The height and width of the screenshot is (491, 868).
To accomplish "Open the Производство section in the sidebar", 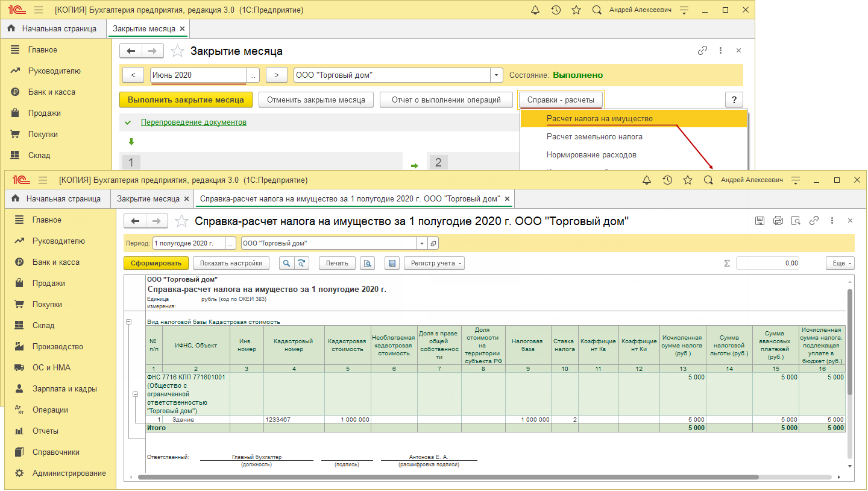I will tap(57, 347).
